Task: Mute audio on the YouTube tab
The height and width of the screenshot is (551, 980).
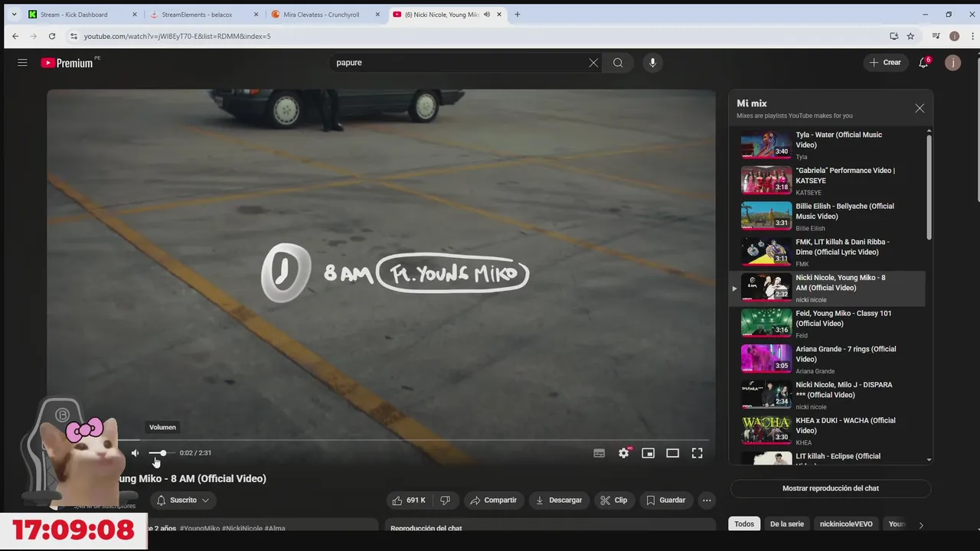Action: (x=486, y=15)
